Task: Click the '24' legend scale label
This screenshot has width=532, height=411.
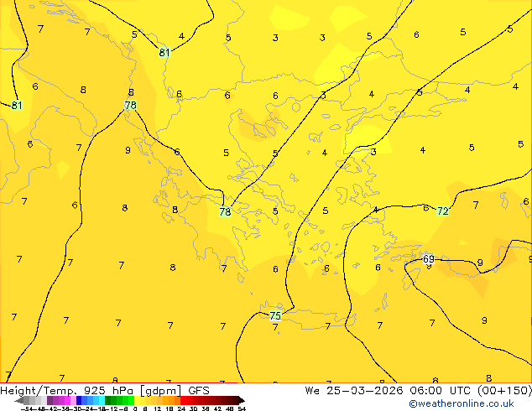Action: 181,408
